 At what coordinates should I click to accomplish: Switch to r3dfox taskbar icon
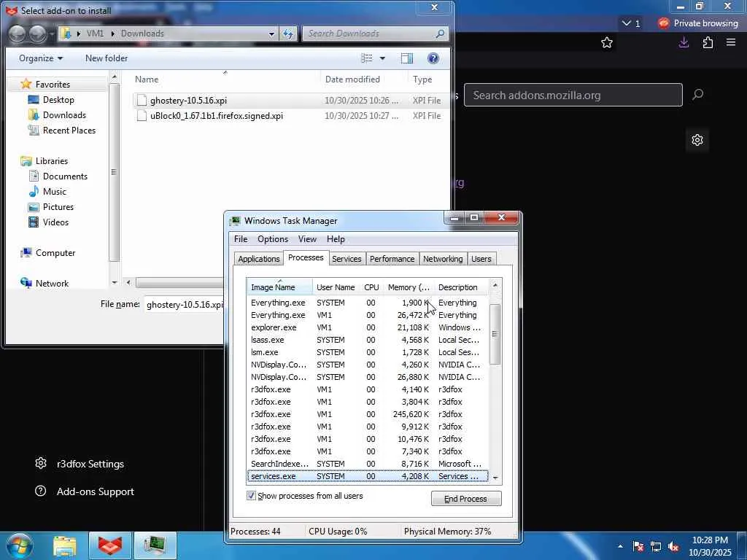110,545
